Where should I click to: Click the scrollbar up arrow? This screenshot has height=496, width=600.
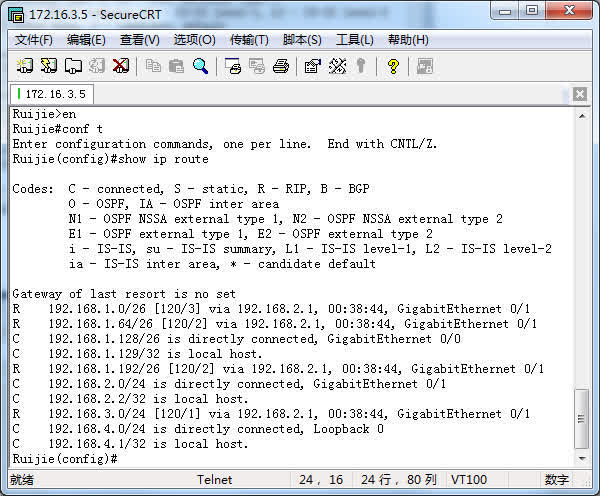(x=583, y=113)
